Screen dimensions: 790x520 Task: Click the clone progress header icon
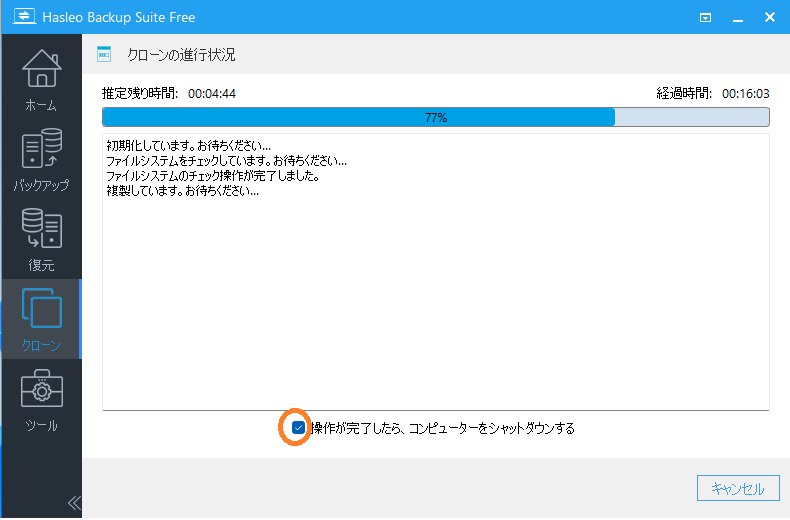point(104,54)
